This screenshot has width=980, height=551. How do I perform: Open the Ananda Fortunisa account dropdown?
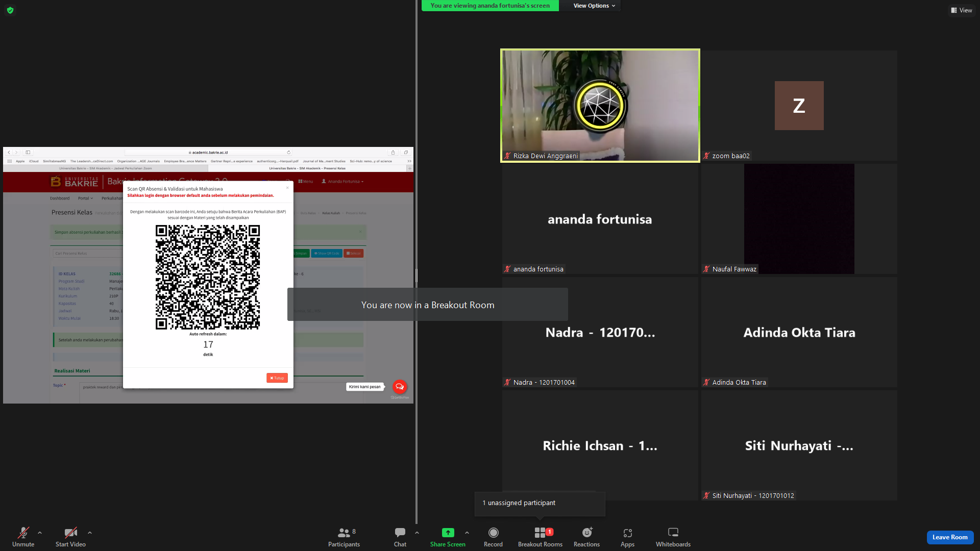pos(342,181)
